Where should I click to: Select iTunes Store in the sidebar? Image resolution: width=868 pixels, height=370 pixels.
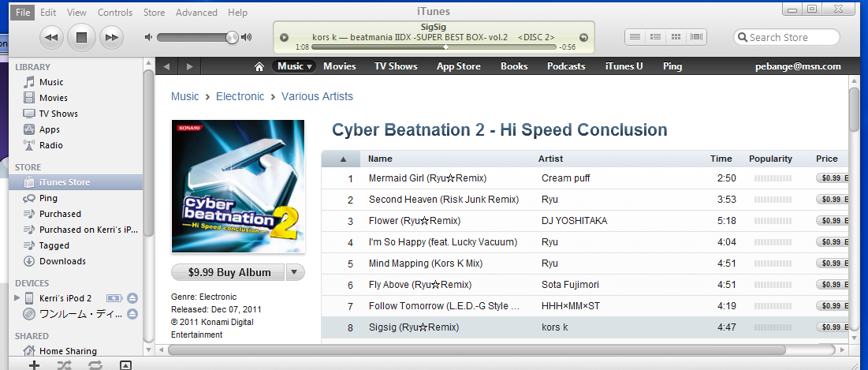click(x=76, y=182)
